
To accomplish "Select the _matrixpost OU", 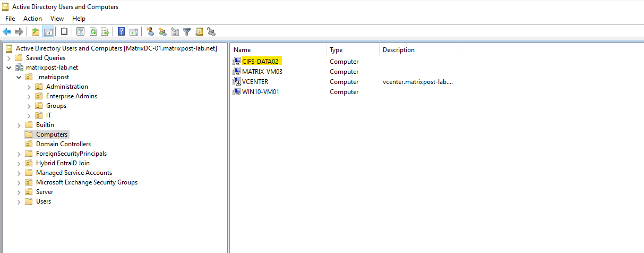I will tap(52, 77).
